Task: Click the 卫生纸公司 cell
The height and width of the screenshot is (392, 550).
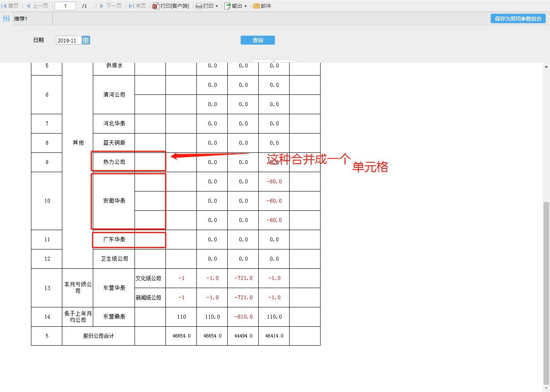Action: (x=114, y=259)
